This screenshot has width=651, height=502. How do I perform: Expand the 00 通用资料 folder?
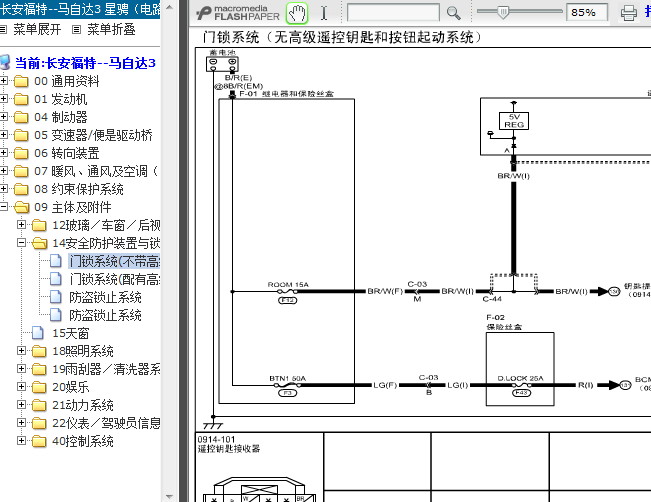click(x=4, y=81)
